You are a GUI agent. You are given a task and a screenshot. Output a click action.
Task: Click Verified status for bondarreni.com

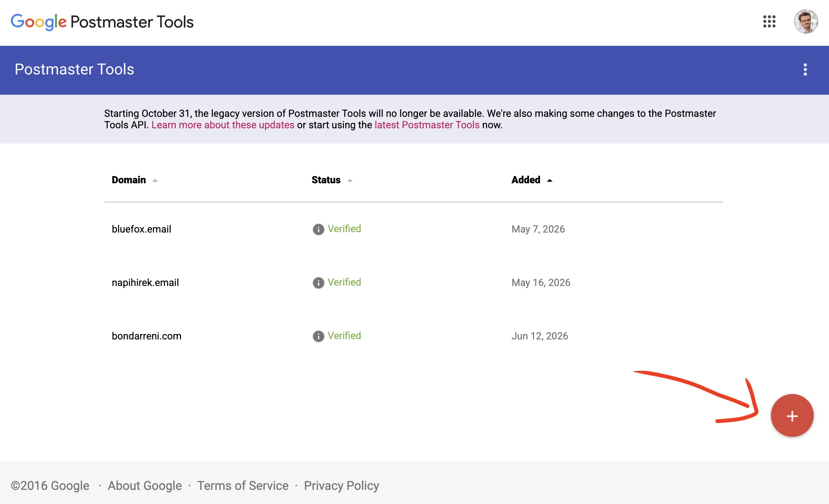pyautogui.click(x=344, y=336)
